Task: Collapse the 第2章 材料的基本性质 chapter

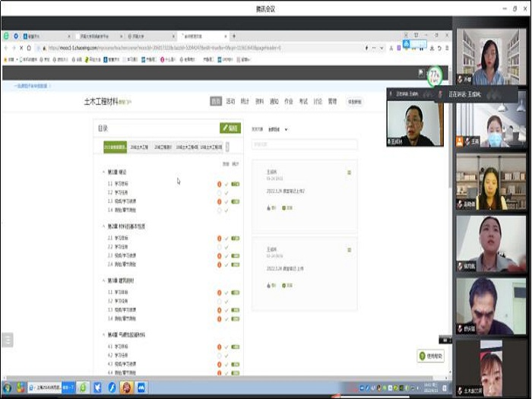Action: (x=104, y=226)
